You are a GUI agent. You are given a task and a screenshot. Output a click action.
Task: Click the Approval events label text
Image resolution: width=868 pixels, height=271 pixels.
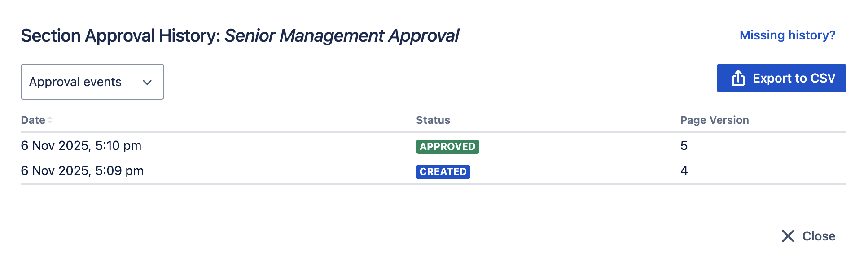tap(75, 82)
